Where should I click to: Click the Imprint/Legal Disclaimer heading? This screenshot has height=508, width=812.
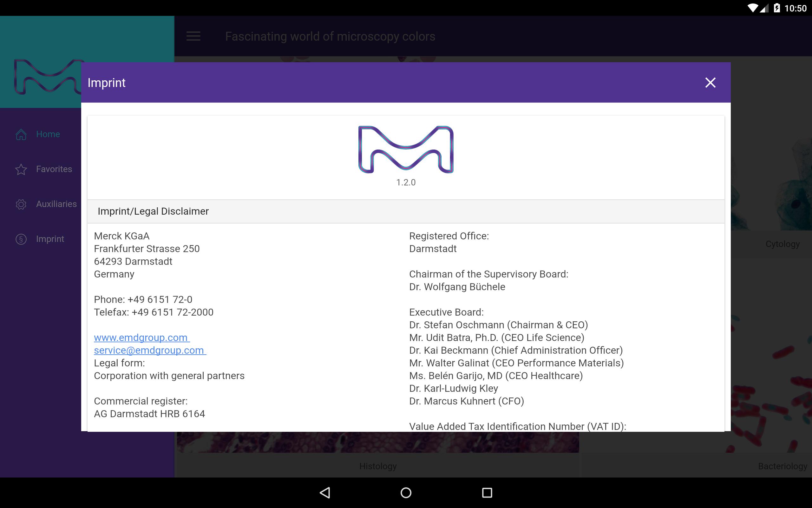pos(153,211)
